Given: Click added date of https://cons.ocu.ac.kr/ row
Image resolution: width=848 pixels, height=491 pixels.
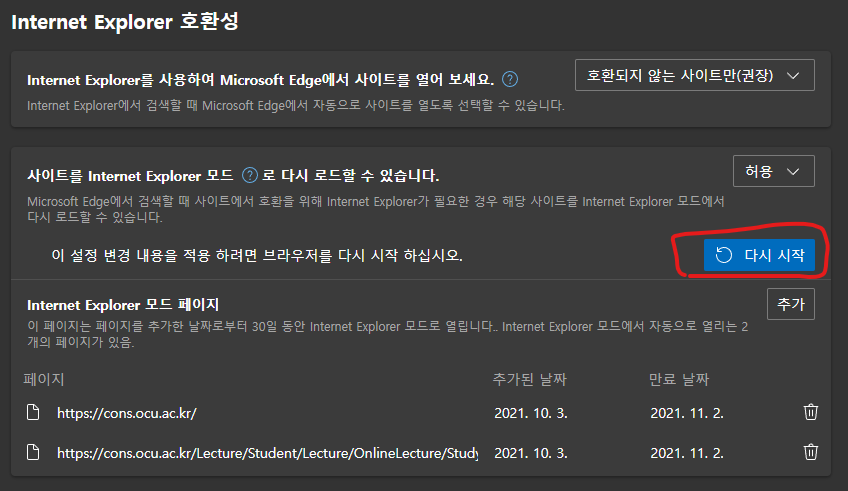Looking at the screenshot, I should point(531,413).
